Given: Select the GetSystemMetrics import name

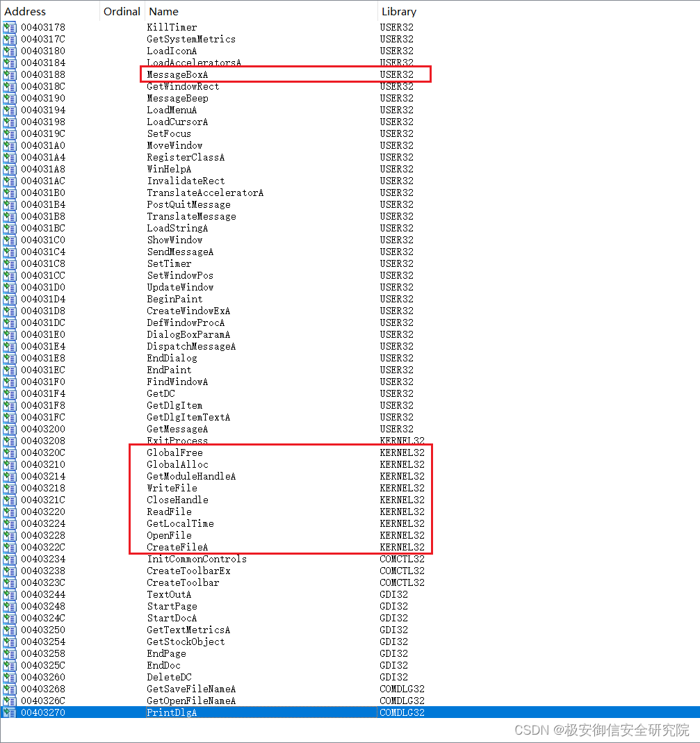Looking at the screenshot, I should point(191,40).
